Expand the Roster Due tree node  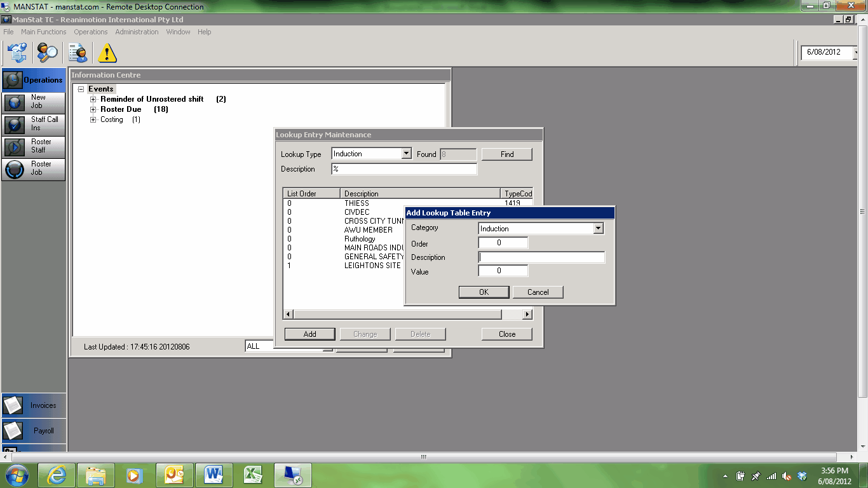(x=93, y=109)
